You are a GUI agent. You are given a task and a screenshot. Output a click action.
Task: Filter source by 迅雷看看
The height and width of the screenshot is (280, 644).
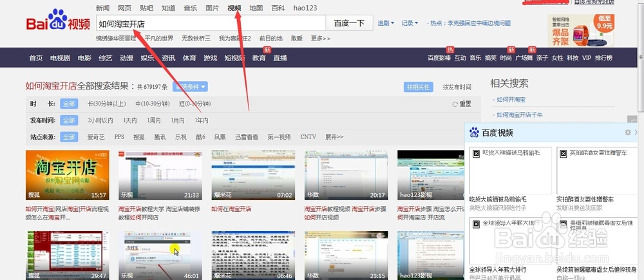247,136
